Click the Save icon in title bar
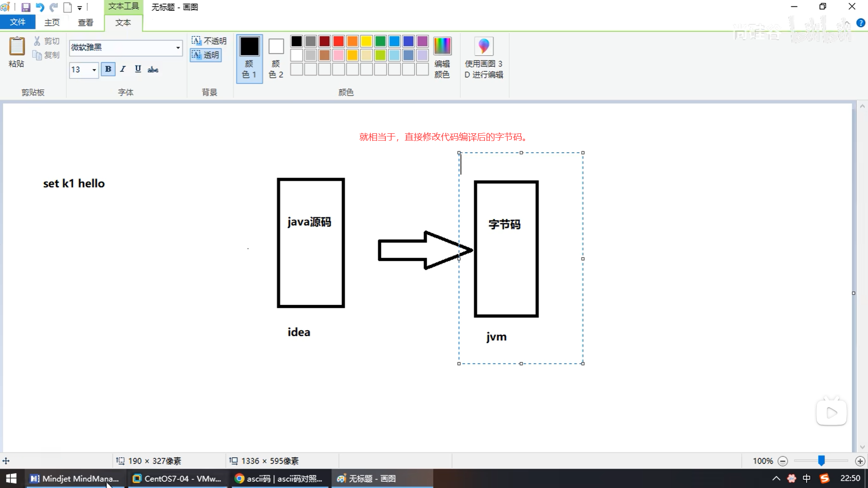Image resolution: width=868 pixels, height=488 pixels. (x=26, y=7)
